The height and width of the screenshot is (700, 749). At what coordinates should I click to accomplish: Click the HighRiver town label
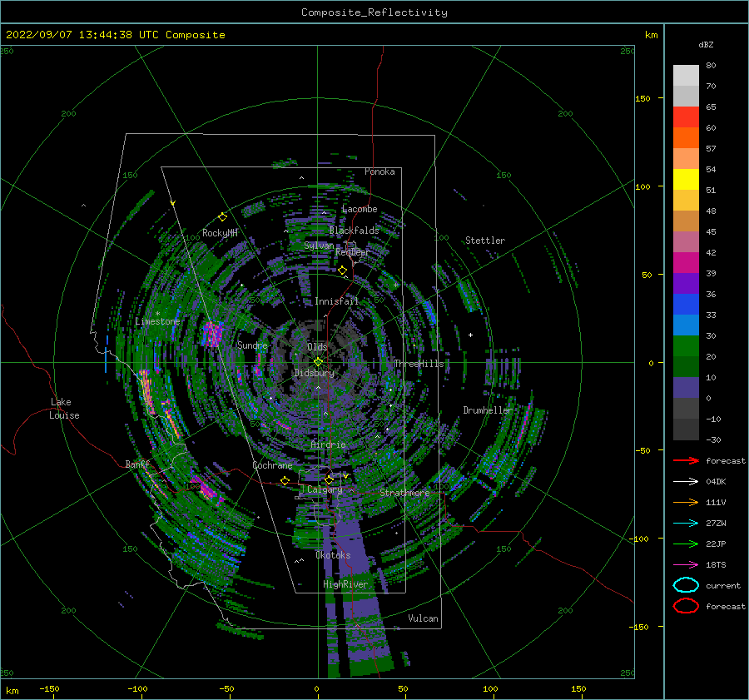click(x=345, y=584)
